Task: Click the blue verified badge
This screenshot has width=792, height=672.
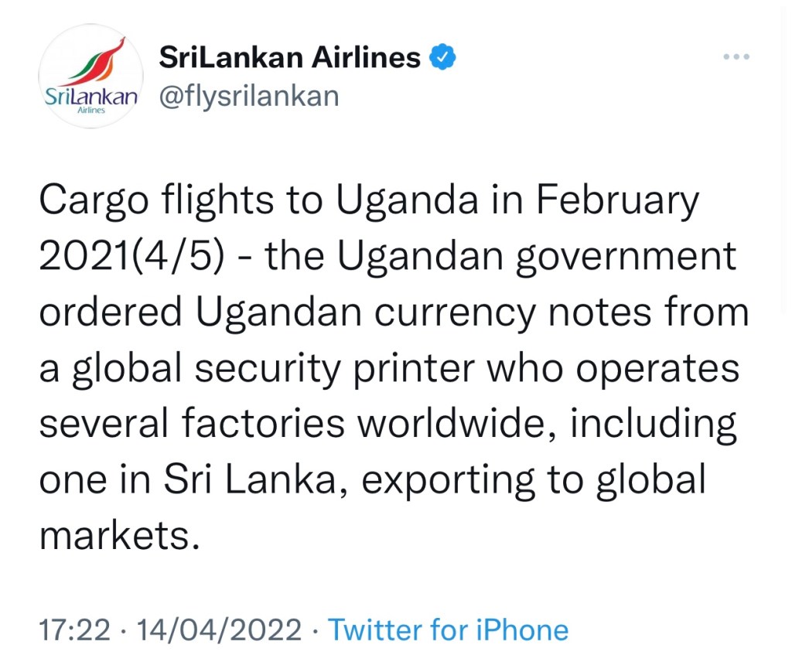Action: click(x=442, y=57)
